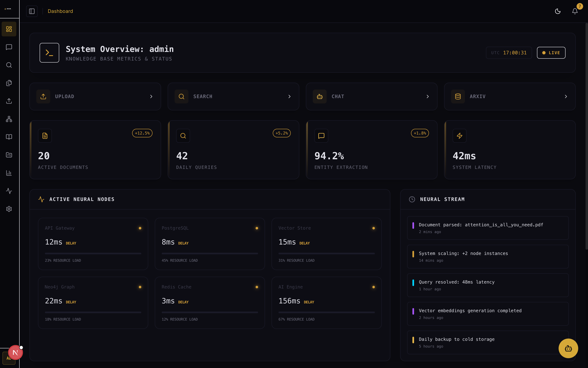Open the chat bubble icon in sidebar

pyautogui.click(x=9, y=47)
